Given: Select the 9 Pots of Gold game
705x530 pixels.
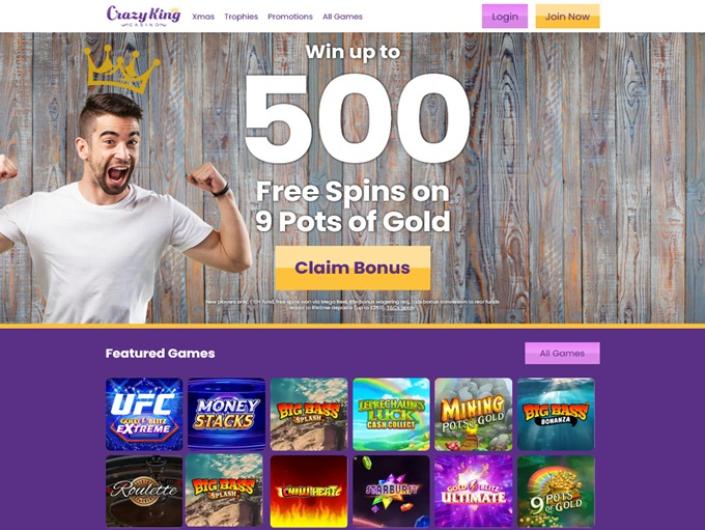Looking at the screenshot, I should pyautogui.click(x=556, y=491).
